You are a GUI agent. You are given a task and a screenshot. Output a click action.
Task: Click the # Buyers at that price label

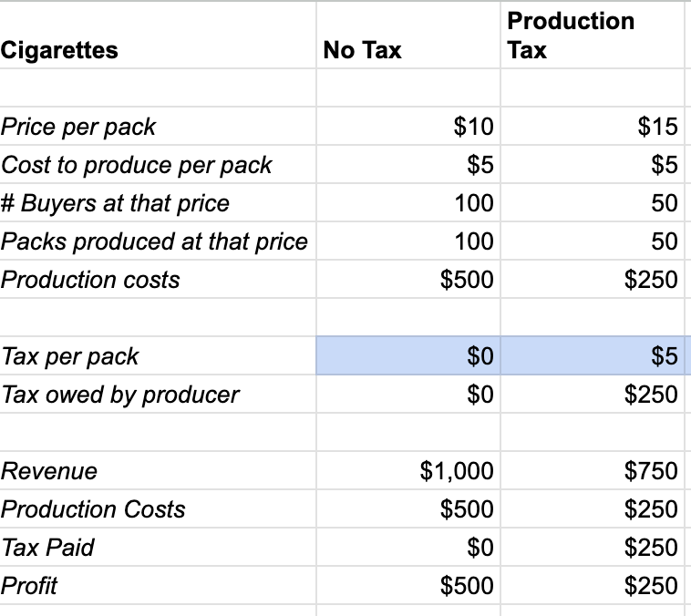click(x=115, y=203)
